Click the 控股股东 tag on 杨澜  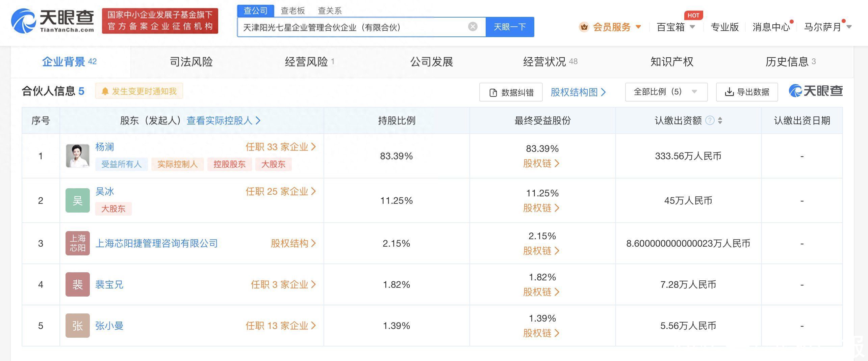(x=230, y=164)
